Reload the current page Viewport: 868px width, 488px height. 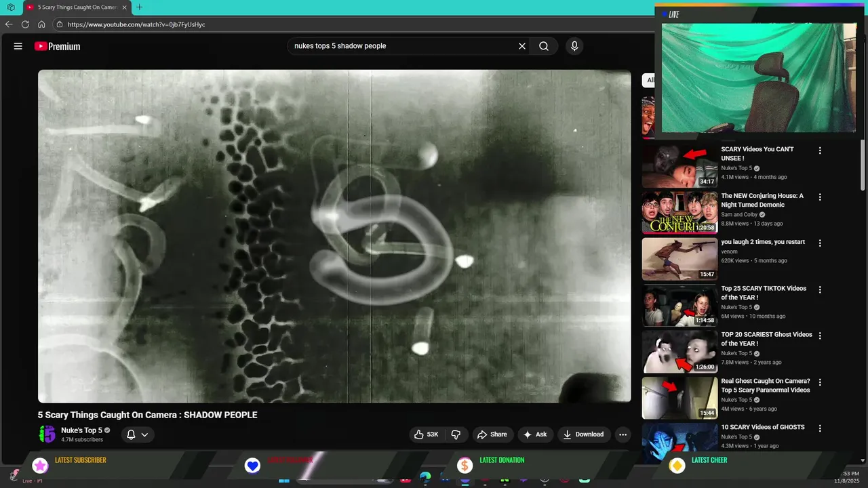(x=25, y=24)
